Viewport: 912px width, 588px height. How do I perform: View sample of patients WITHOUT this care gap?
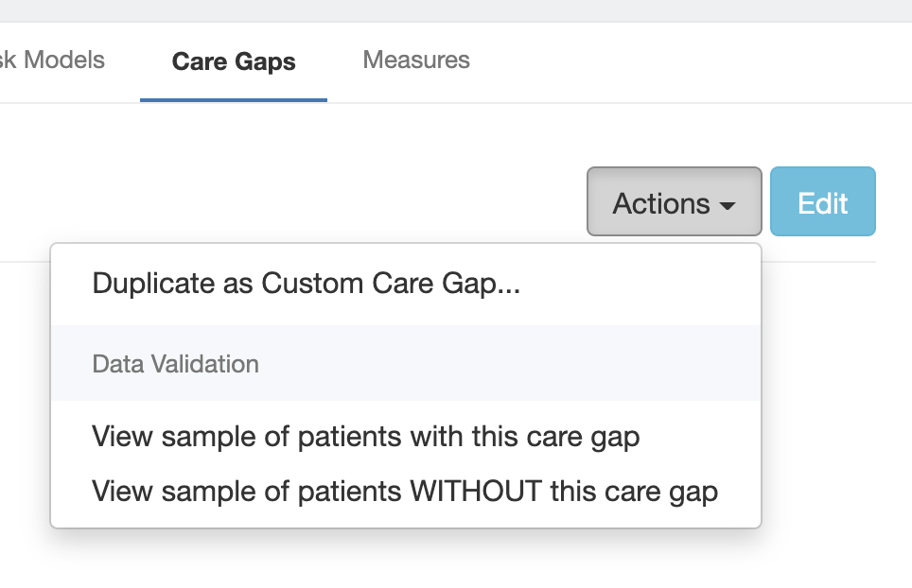[404, 492]
